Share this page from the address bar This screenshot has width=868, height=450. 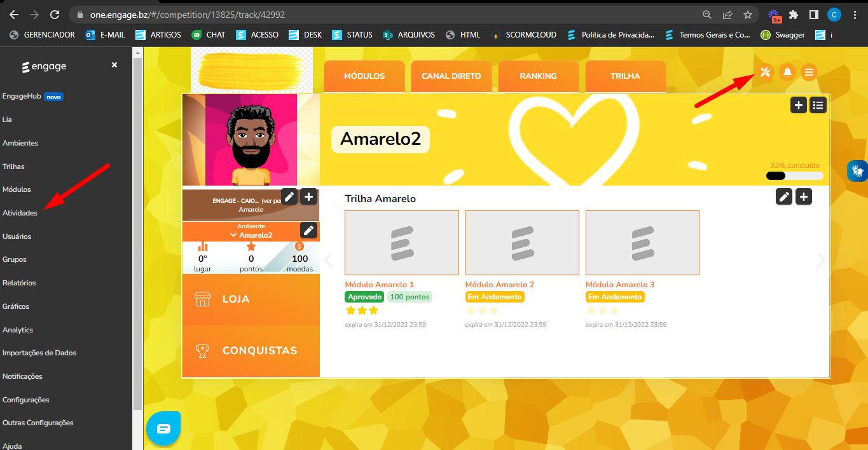point(727,14)
